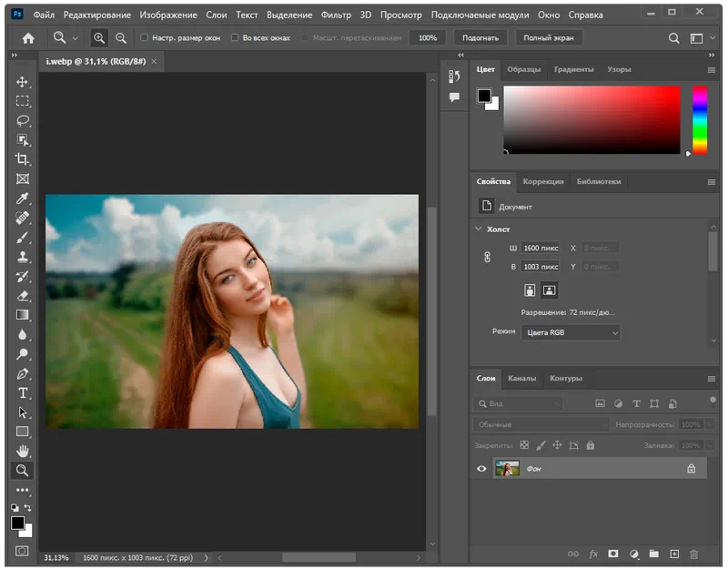Image resolution: width=728 pixels, height=570 pixels.
Task: Open the Layers panel options menu
Action: click(712, 379)
